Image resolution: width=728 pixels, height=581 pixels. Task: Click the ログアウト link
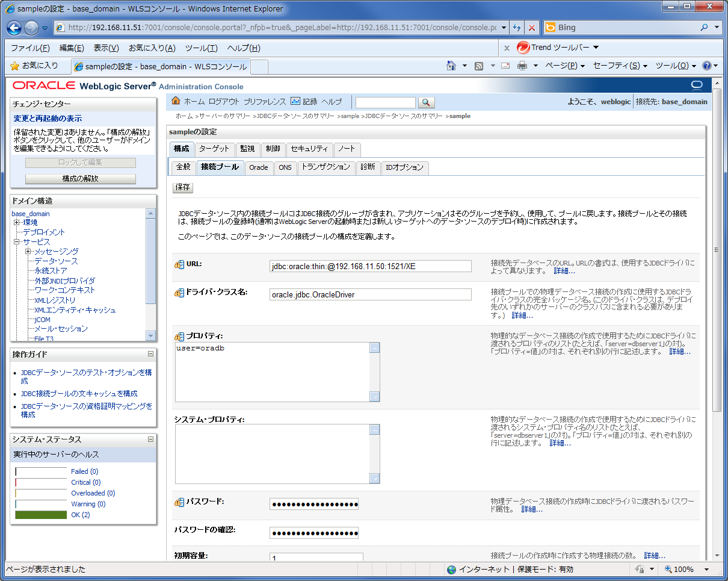coord(224,102)
